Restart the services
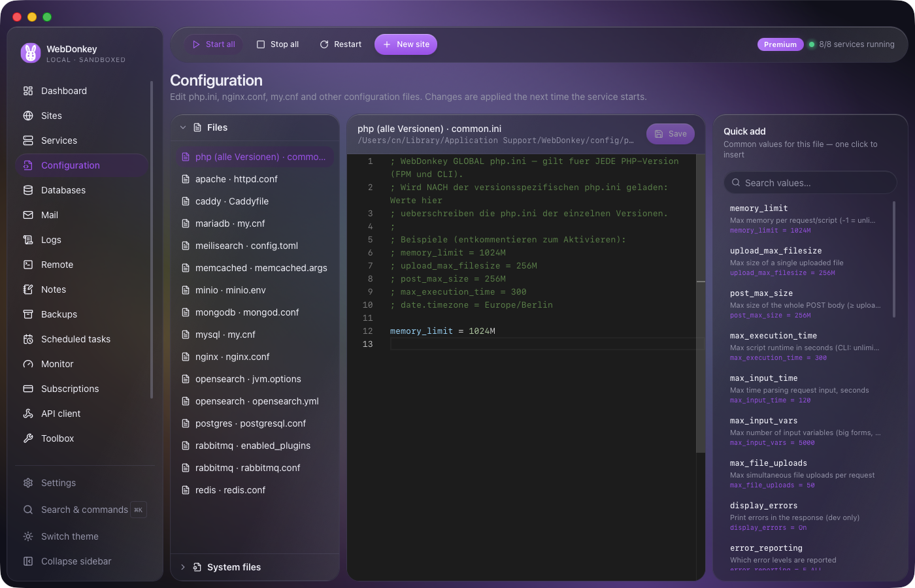Screen dimensions: 915x588 [341, 44]
